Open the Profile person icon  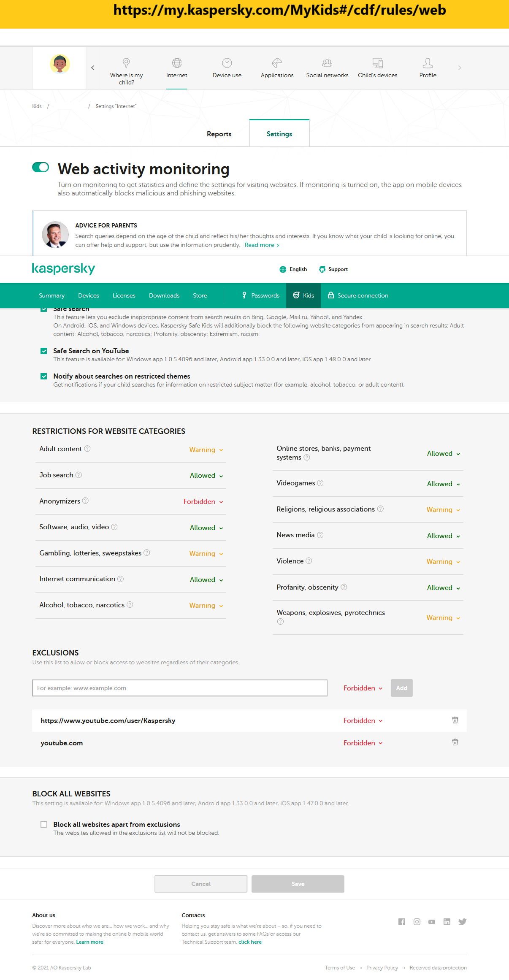[428, 63]
